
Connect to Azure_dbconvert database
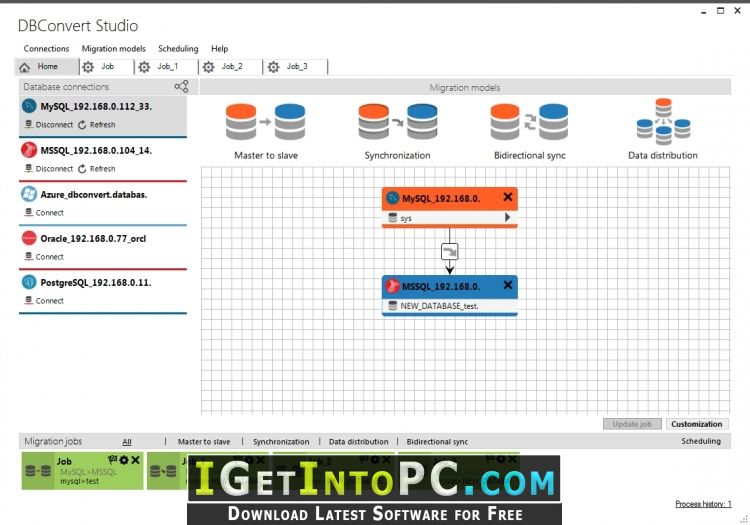click(x=44, y=212)
